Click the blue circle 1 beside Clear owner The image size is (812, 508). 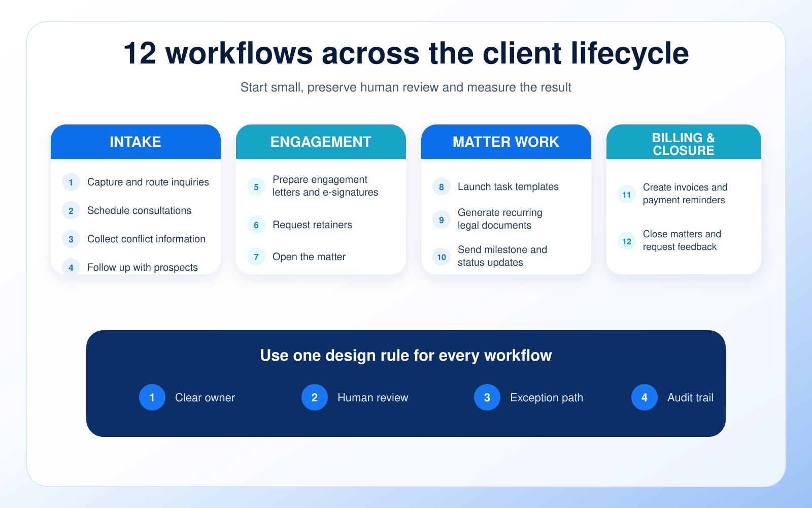152,397
